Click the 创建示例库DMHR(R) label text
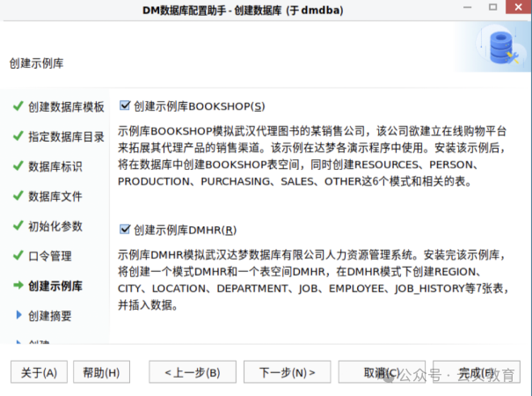 point(185,231)
